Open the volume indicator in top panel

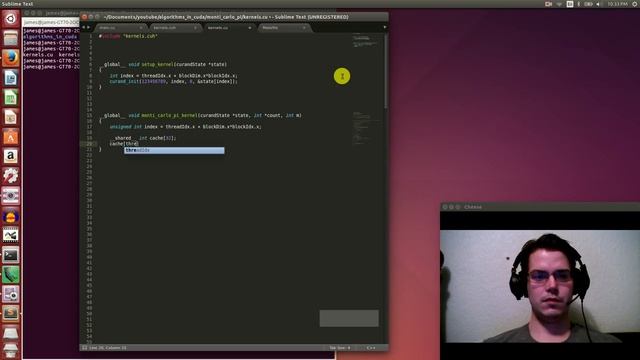click(x=598, y=4)
